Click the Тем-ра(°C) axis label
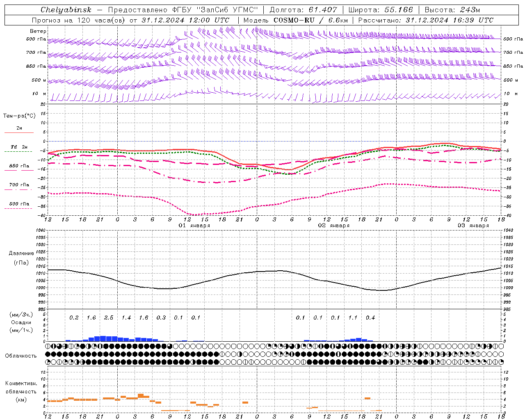The height and width of the screenshot is (420, 525). (19, 116)
